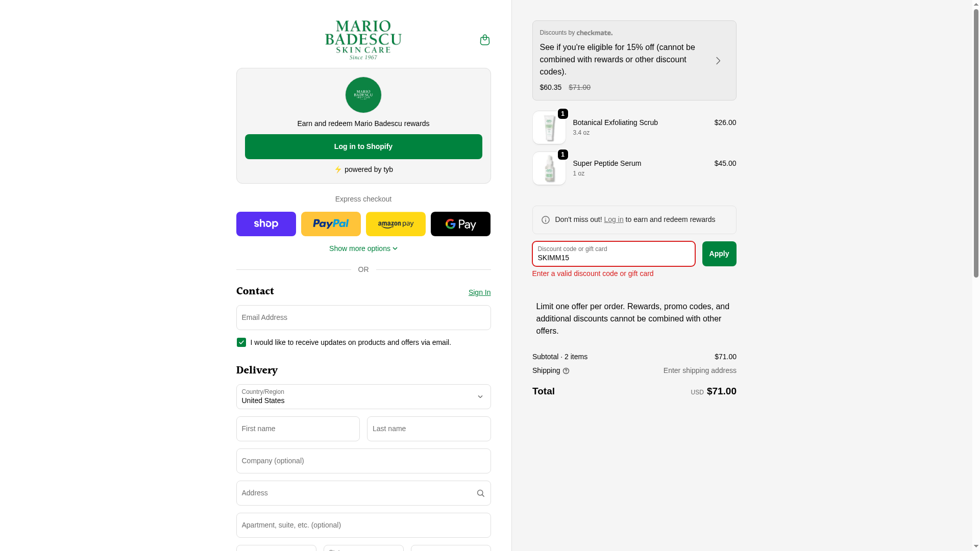Open the shopping bag cart icon
980x551 pixels.
(x=484, y=40)
